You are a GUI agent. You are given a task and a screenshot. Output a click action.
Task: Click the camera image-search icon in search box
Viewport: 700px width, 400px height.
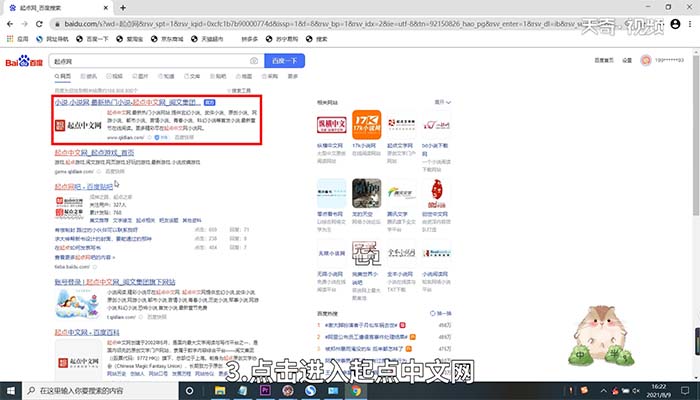click(255, 62)
